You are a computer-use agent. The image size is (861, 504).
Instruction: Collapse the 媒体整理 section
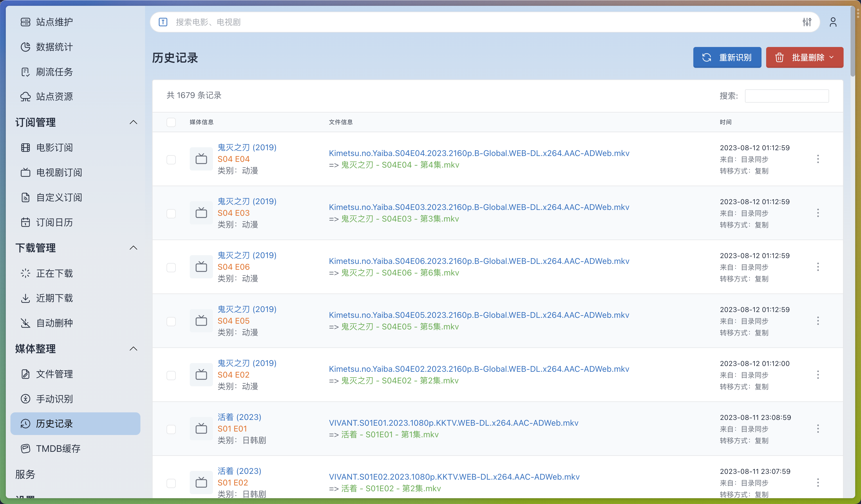(x=134, y=349)
